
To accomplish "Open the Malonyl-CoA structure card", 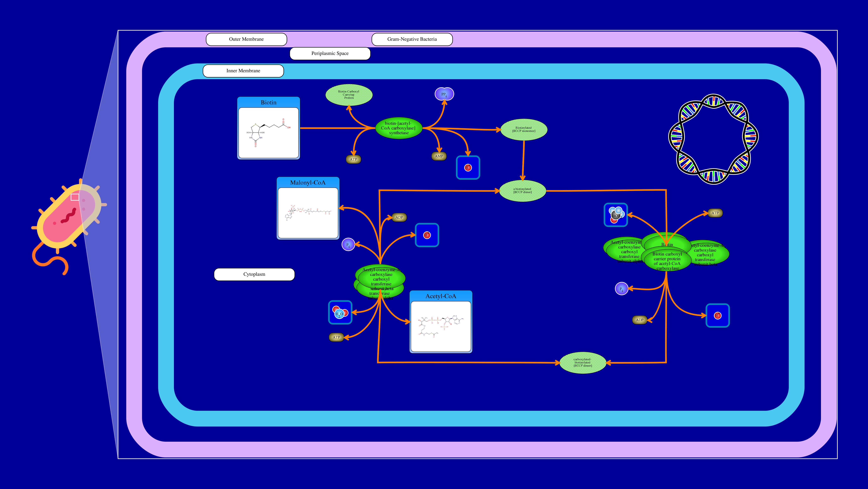I will [308, 208].
